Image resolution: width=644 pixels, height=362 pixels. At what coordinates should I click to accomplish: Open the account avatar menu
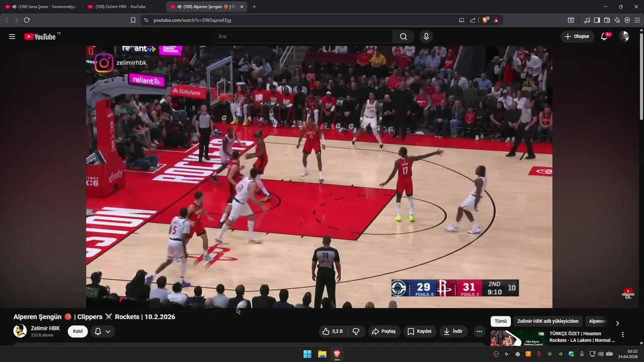[x=624, y=36]
